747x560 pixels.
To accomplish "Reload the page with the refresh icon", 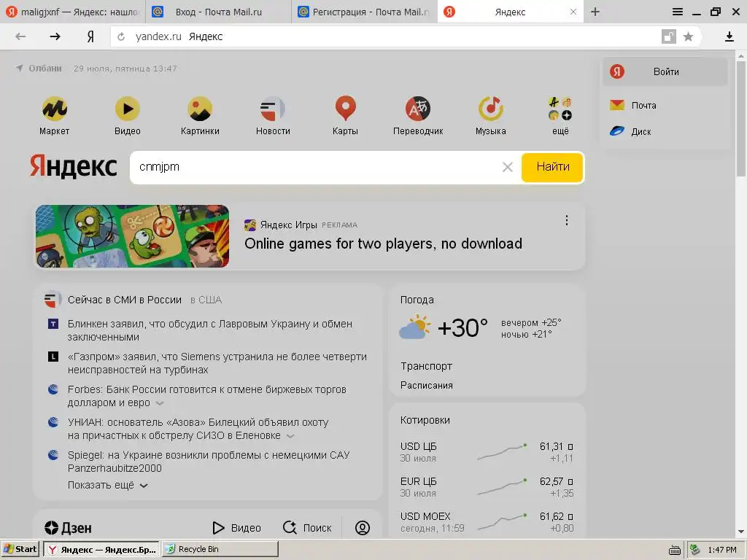I will pos(121,36).
